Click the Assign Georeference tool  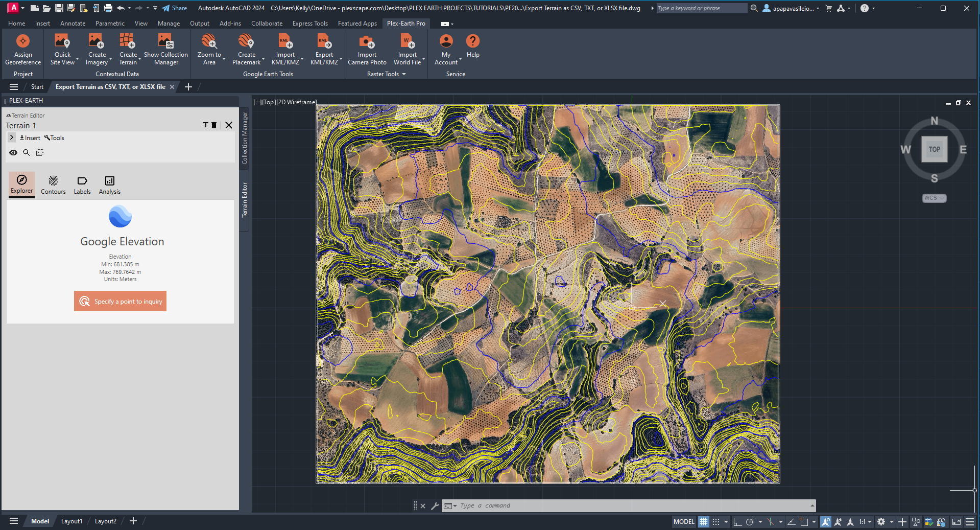pyautogui.click(x=23, y=50)
